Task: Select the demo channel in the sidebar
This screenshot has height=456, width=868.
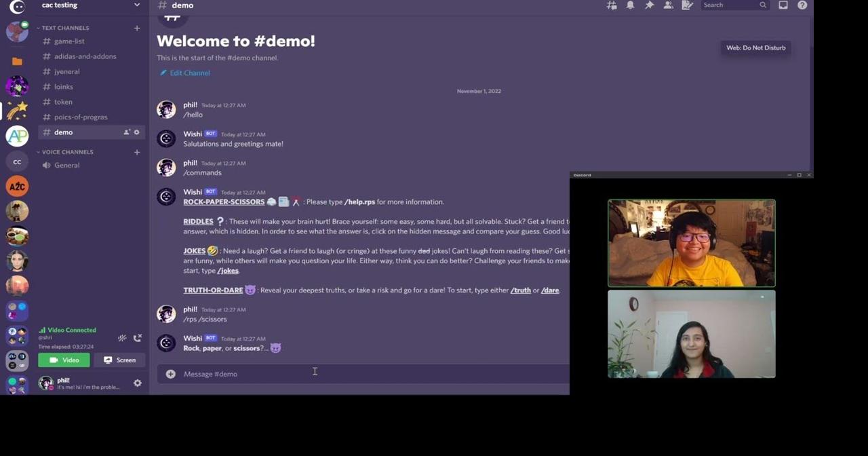Action: pyautogui.click(x=91, y=132)
